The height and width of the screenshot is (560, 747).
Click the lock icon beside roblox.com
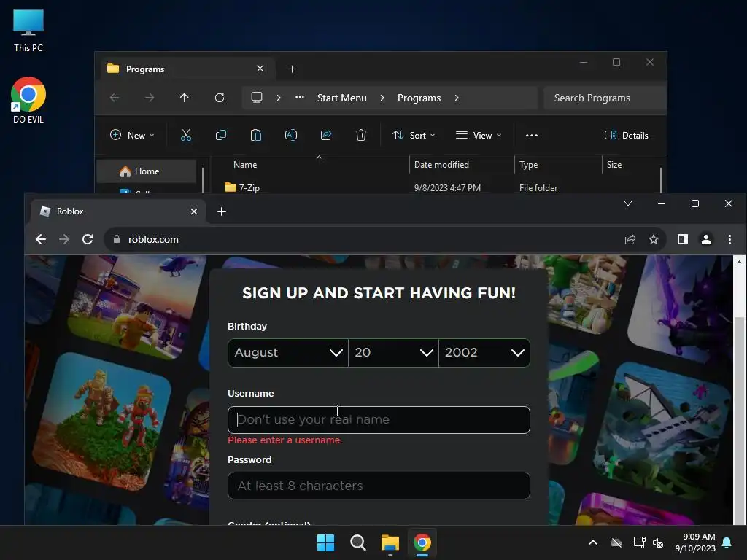(117, 239)
